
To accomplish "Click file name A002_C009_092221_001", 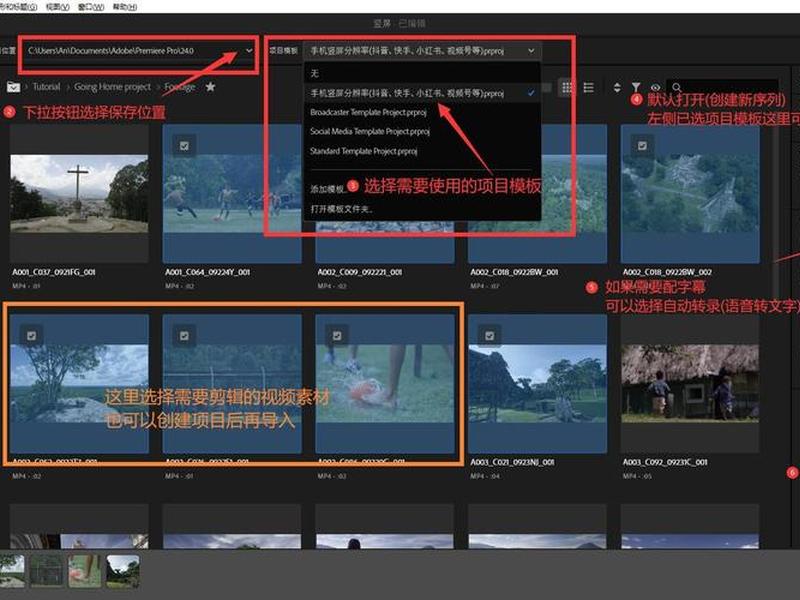I will (360, 272).
